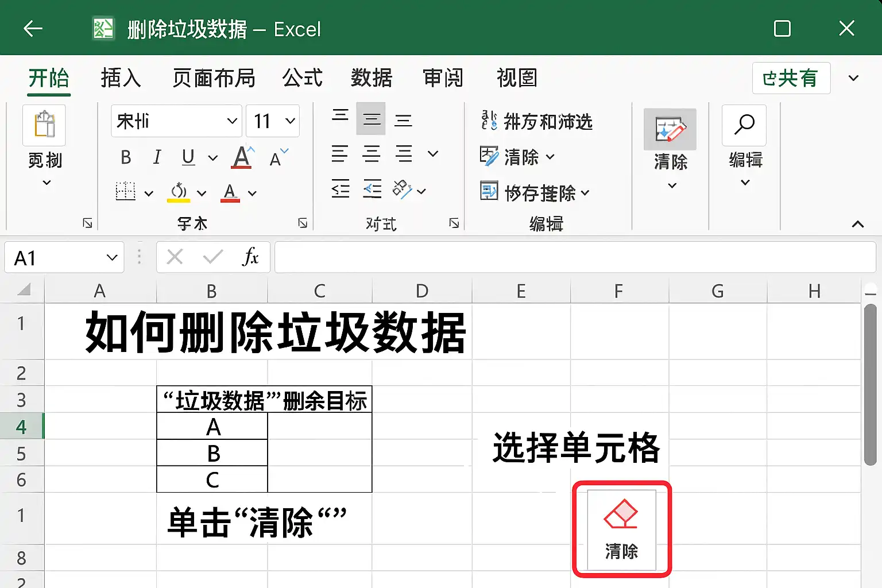The width and height of the screenshot is (882, 588).
Task: Switch to the 数据 ribbon tab
Action: coord(372,79)
